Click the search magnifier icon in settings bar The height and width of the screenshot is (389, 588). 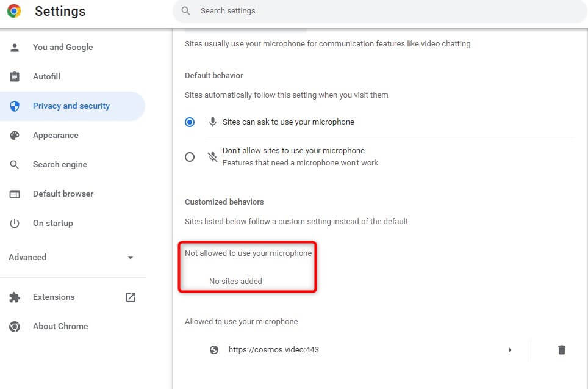pyautogui.click(x=186, y=11)
